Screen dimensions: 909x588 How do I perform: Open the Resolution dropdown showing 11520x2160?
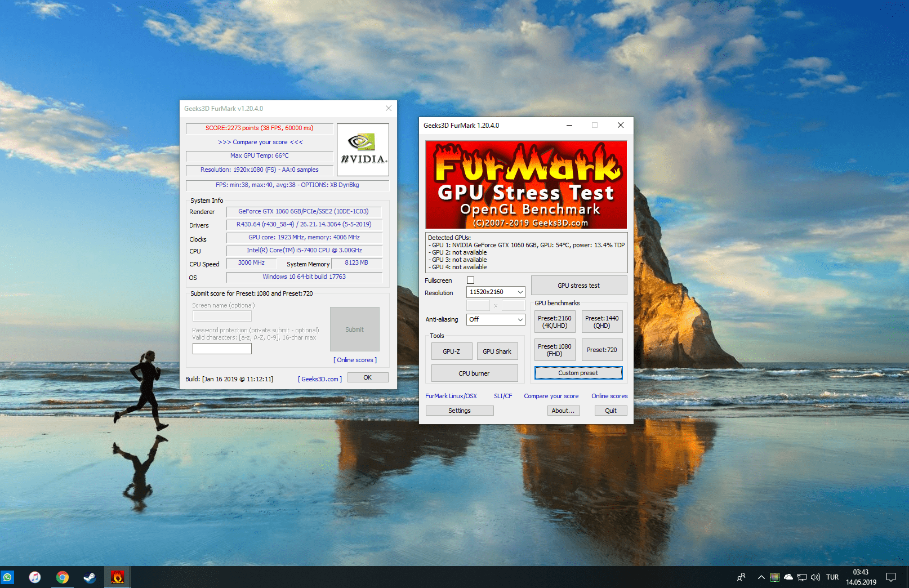(x=496, y=292)
